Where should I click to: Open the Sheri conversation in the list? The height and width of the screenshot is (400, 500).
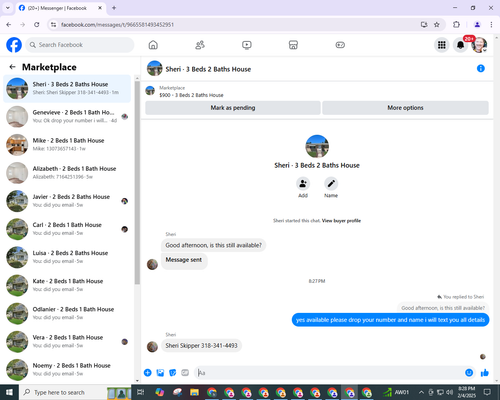[x=67, y=88]
